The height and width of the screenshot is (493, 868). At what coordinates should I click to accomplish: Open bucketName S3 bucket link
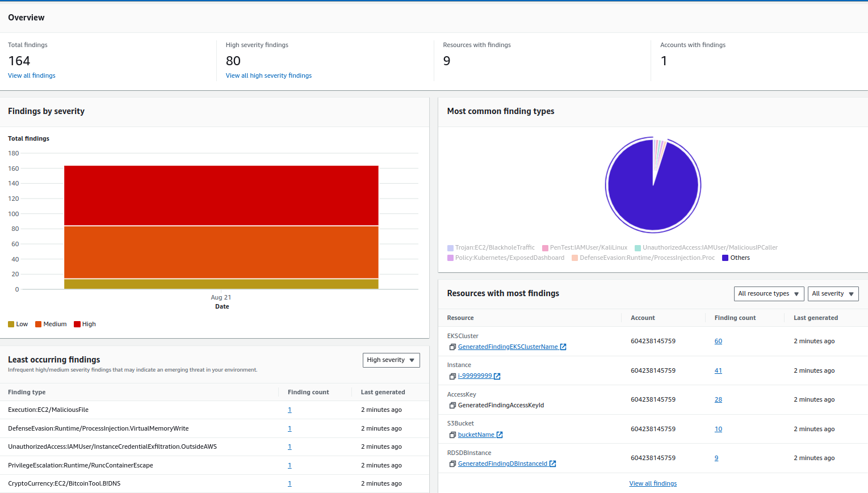coord(476,435)
